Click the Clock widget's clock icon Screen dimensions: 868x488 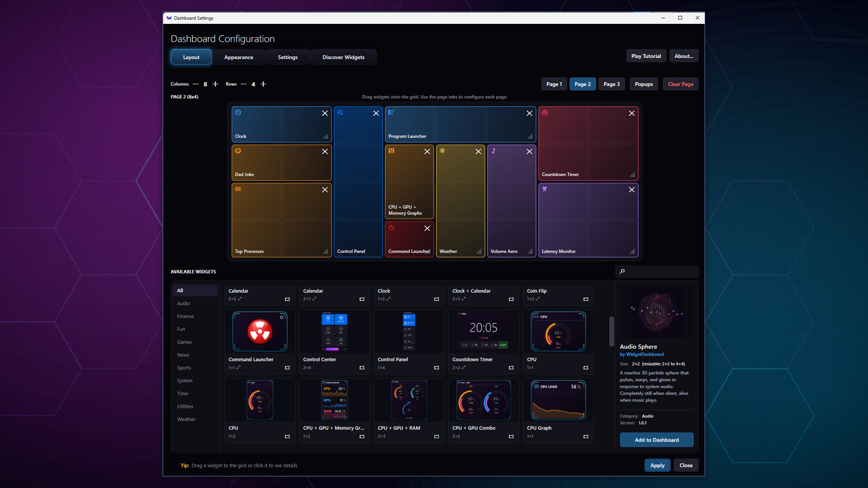click(238, 113)
